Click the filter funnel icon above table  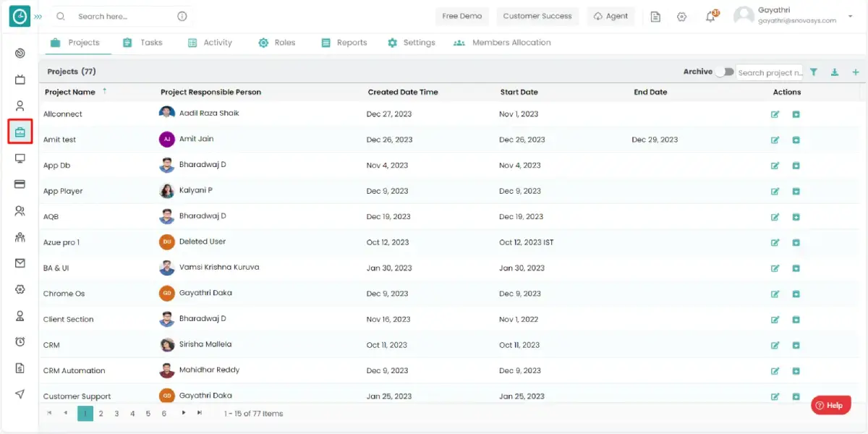814,72
